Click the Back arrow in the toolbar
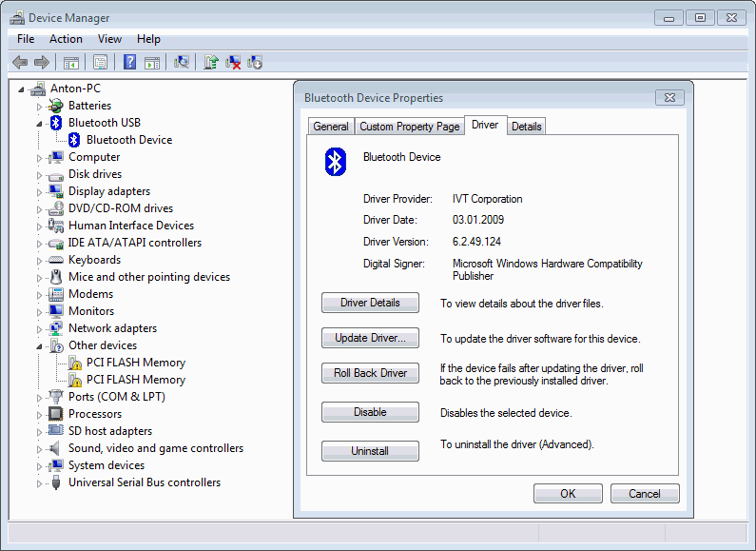Screen dimensions: 756x551 click(19, 63)
